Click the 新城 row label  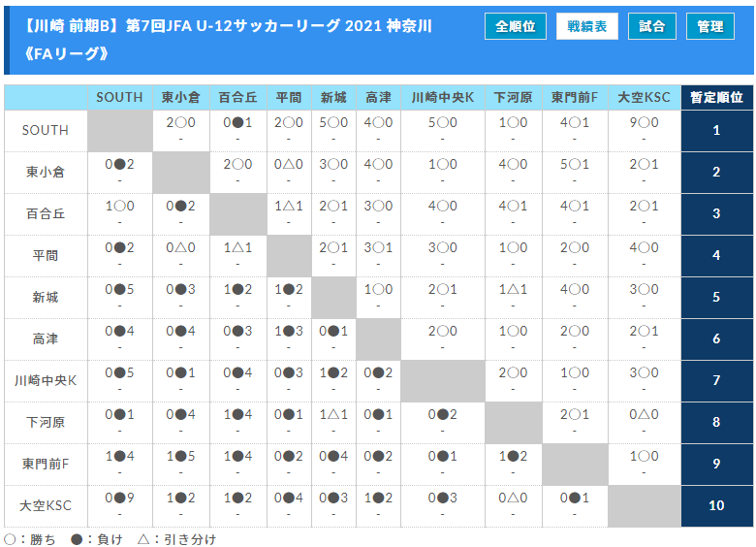tap(46, 297)
